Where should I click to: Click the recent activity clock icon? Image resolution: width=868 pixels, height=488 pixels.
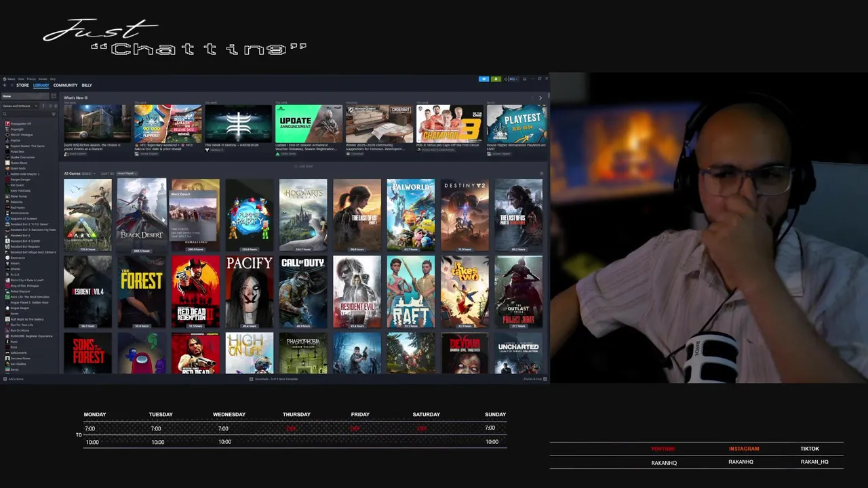point(49,106)
